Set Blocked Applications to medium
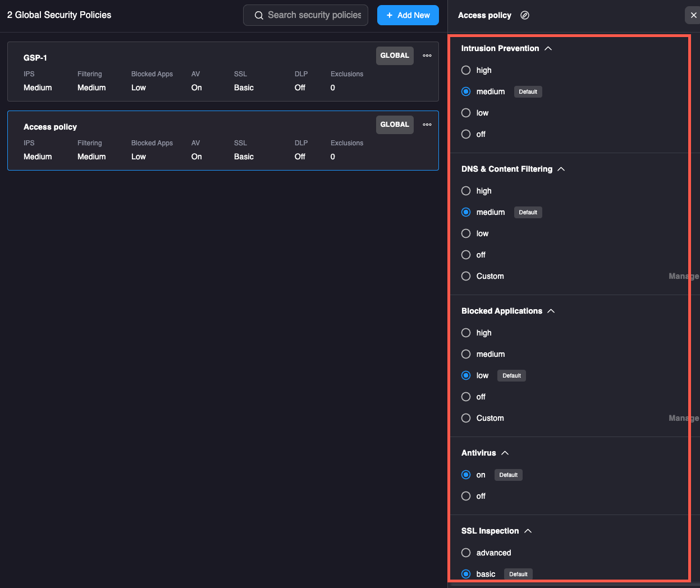 466,354
